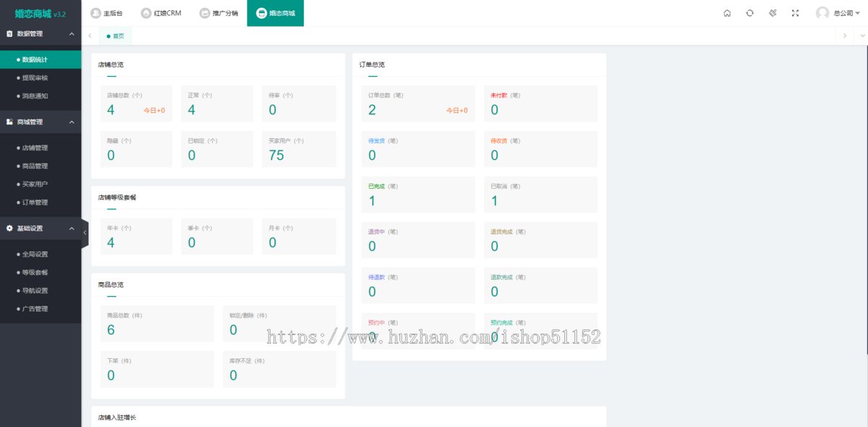This screenshot has width=868, height=427.
Task: Click the 季卡 package stat card
Action: coord(217,237)
